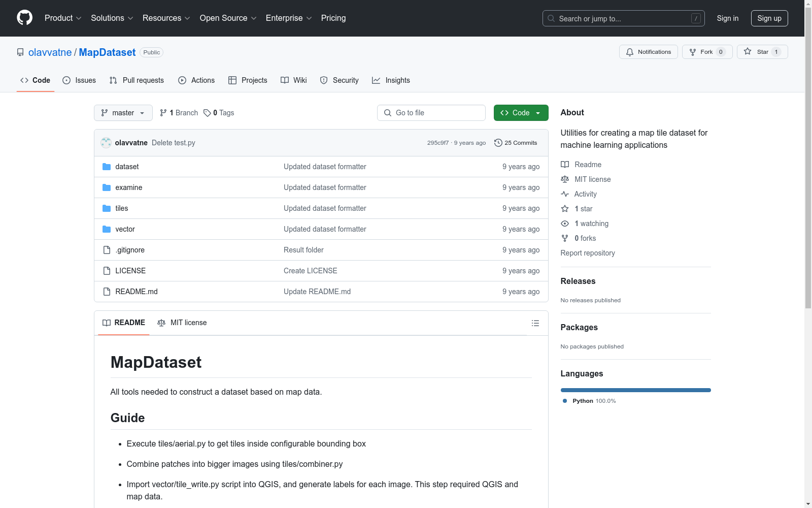
Task: Expand the Product menu
Action: (63, 18)
